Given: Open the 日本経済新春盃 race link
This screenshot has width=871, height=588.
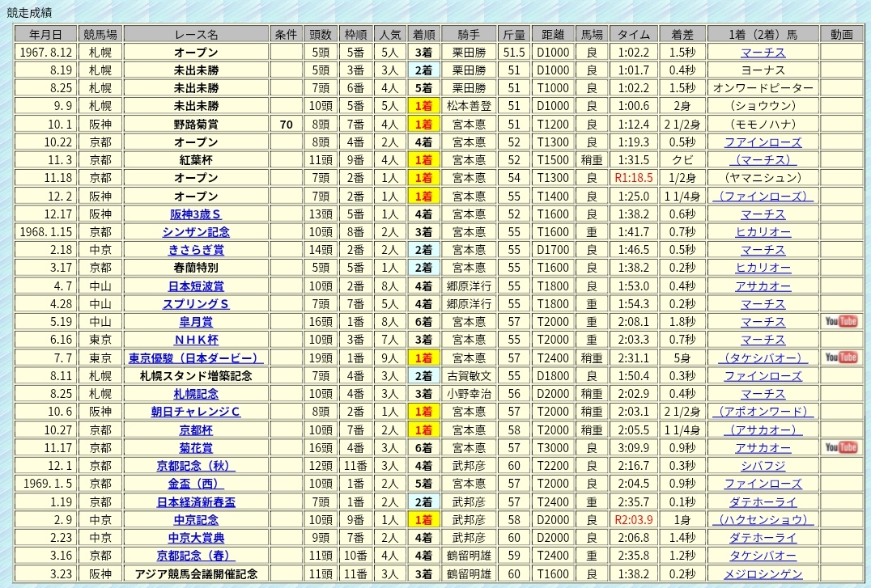Looking at the screenshot, I should click(196, 501).
